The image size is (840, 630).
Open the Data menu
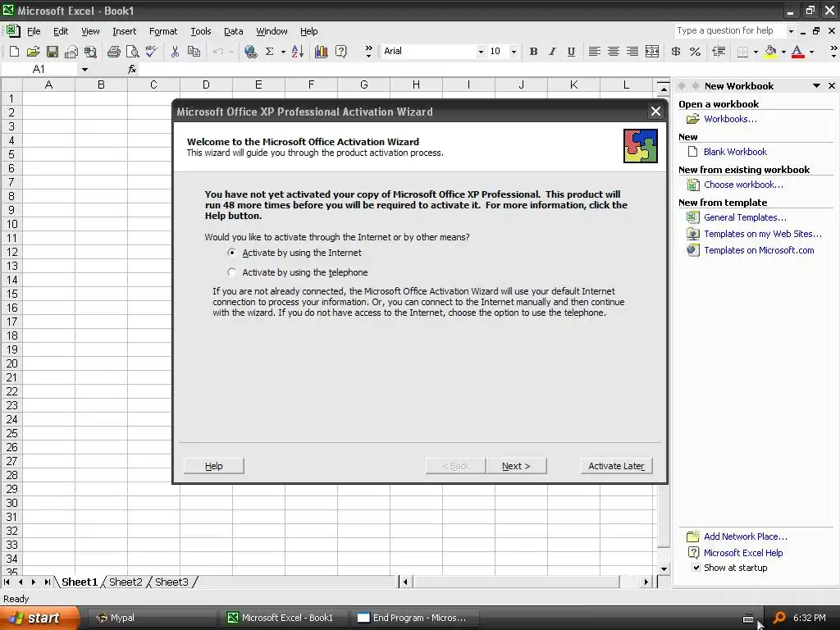point(233,31)
